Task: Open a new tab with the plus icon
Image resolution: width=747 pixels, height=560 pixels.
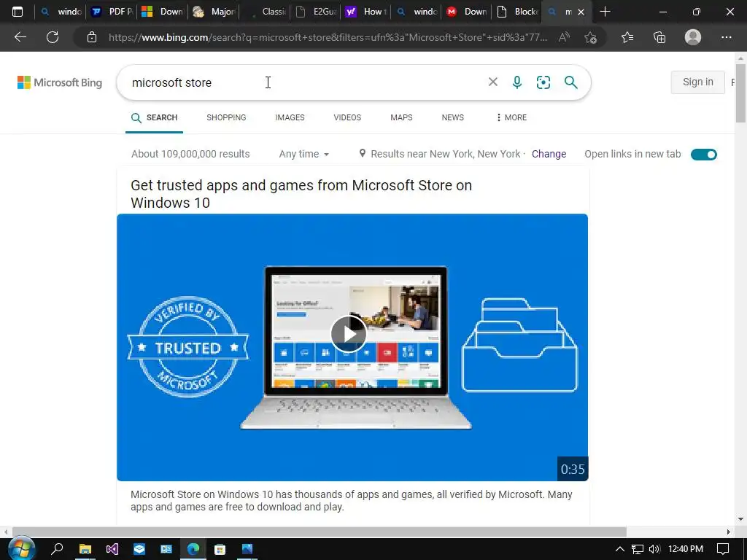Action: click(605, 12)
